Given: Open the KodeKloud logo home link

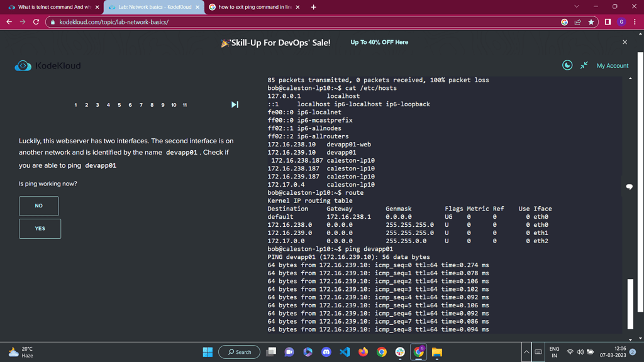Looking at the screenshot, I should pos(48,65).
